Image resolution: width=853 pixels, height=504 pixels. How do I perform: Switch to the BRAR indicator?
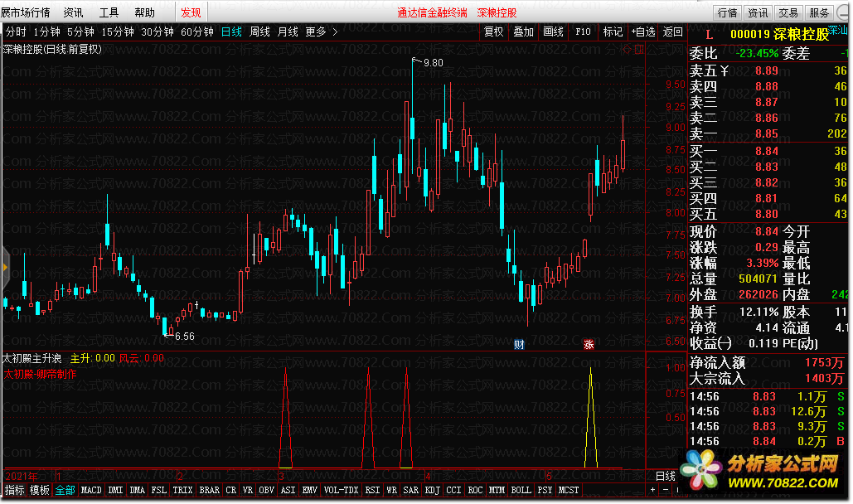[x=210, y=490]
